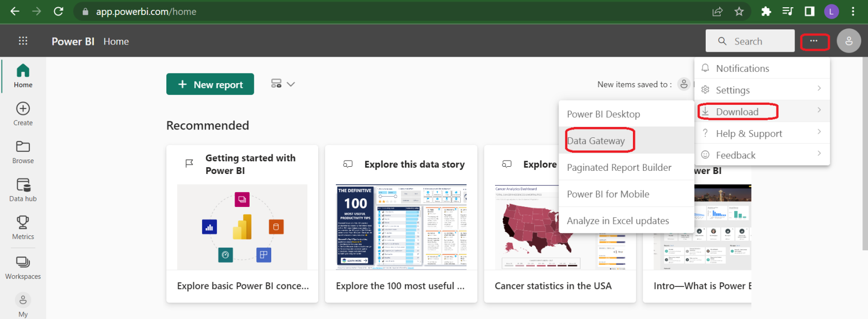
Task: Select Data Gateway download
Action: pyautogui.click(x=626, y=140)
